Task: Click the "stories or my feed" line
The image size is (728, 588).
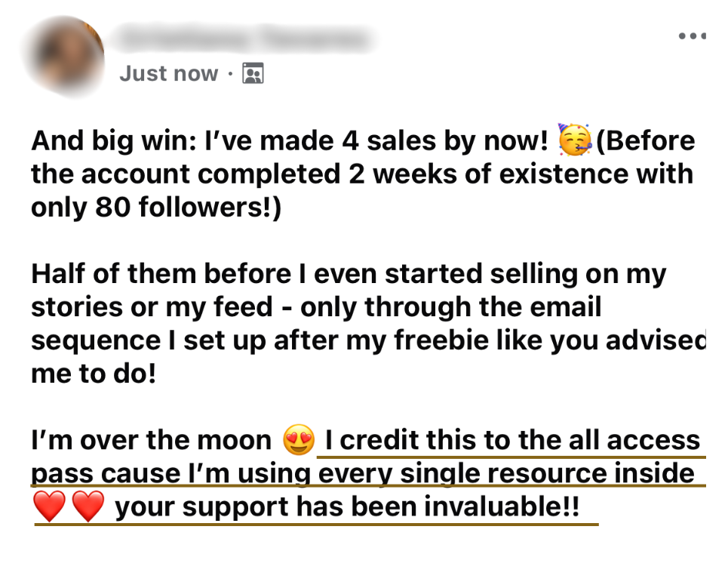Action: pos(316,307)
